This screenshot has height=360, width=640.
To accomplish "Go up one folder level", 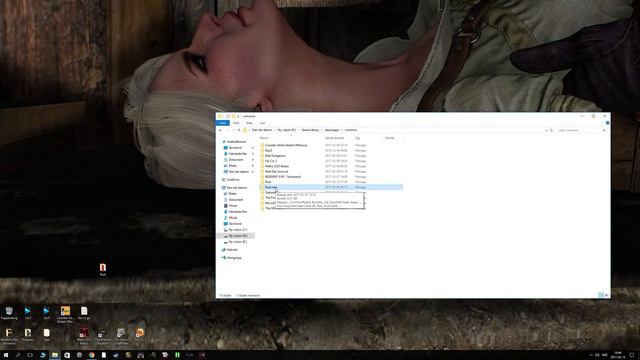I will pyautogui.click(x=239, y=130).
